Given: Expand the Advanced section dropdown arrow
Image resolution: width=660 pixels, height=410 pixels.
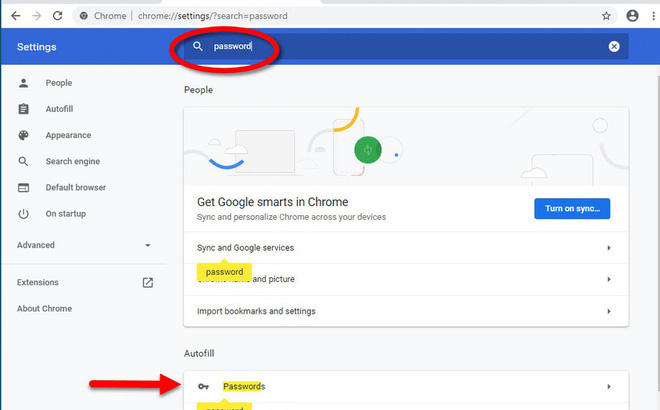Looking at the screenshot, I should point(148,245).
